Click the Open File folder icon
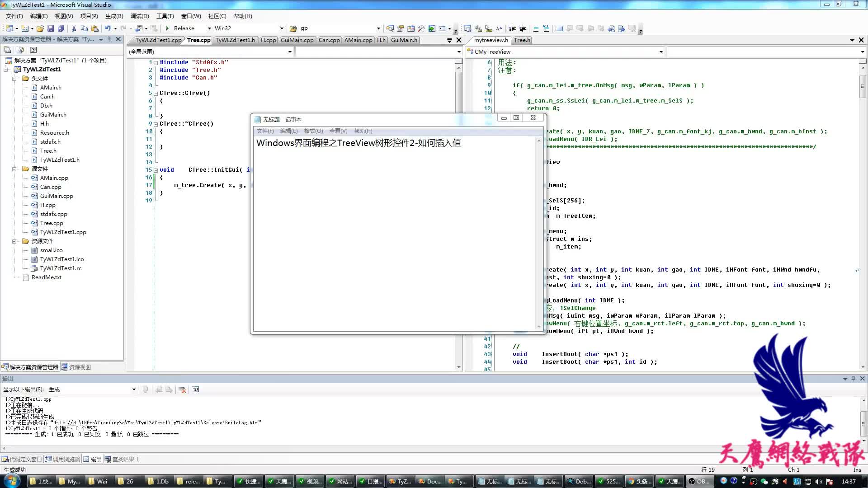This screenshot has width=868, height=488. click(40, 28)
